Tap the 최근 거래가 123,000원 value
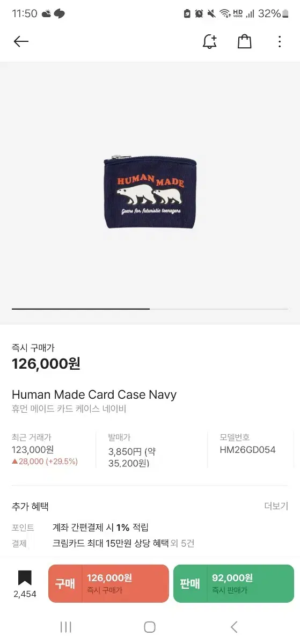Image resolution: width=300 pixels, height=644 pixels. point(33,450)
